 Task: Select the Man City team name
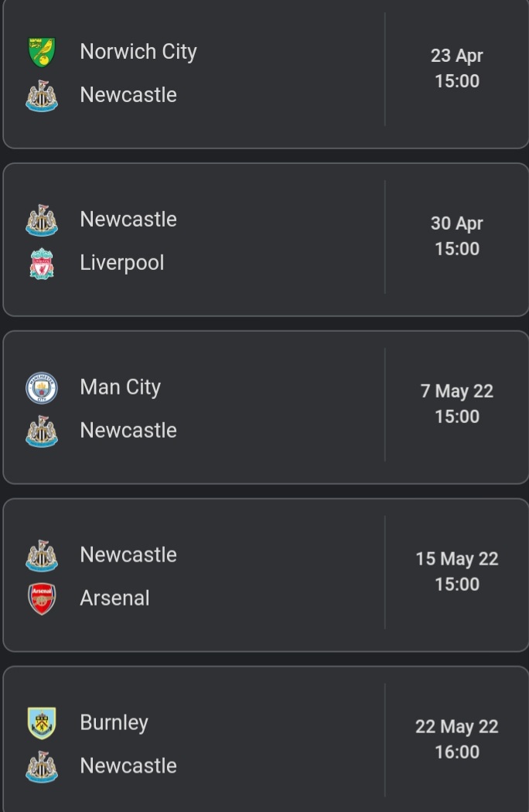click(x=121, y=387)
